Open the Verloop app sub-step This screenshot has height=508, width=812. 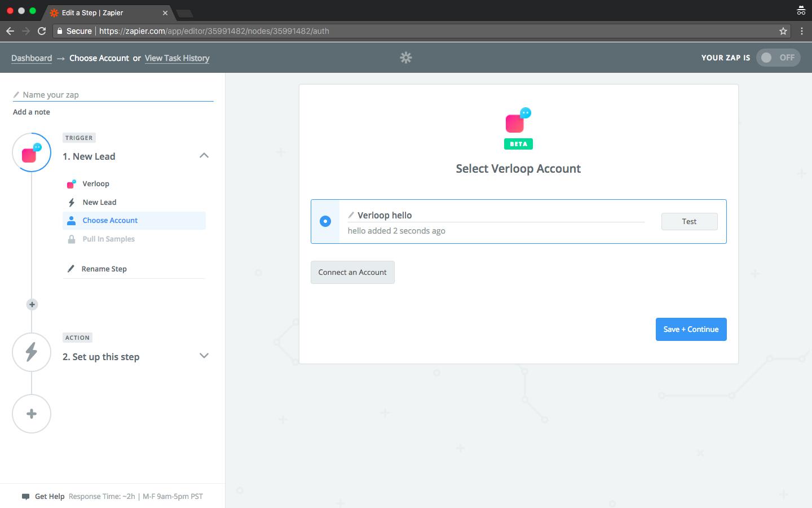pos(96,184)
